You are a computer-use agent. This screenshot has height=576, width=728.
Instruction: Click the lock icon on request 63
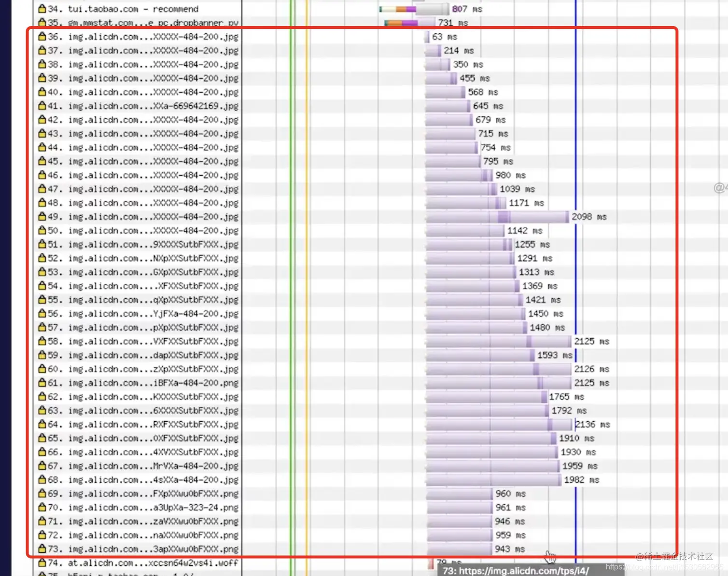[42, 411]
